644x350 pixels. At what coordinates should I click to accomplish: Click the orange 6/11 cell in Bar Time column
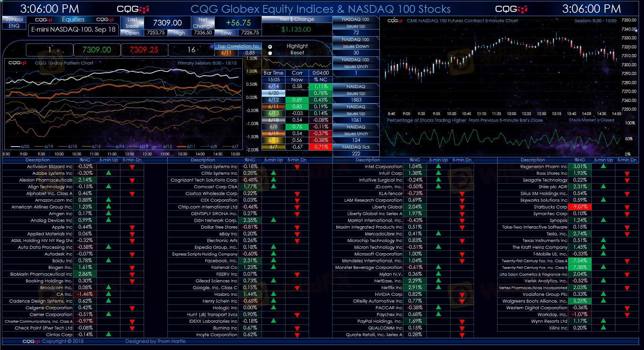273,107
